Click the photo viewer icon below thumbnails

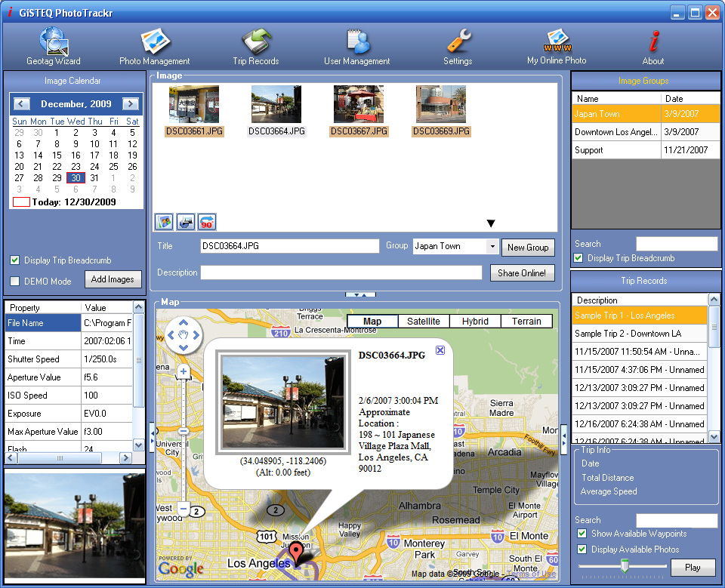pyautogui.click(x=164, y=223)
